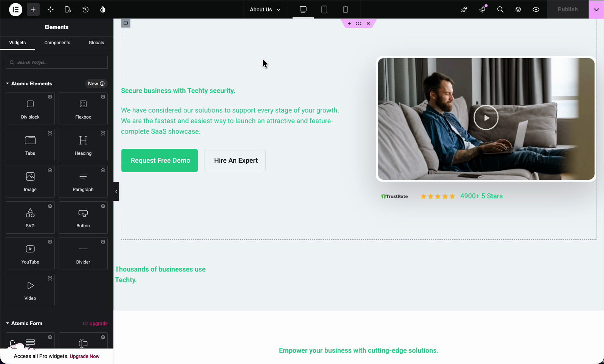Play the video on the hero image

pos(486,117)
